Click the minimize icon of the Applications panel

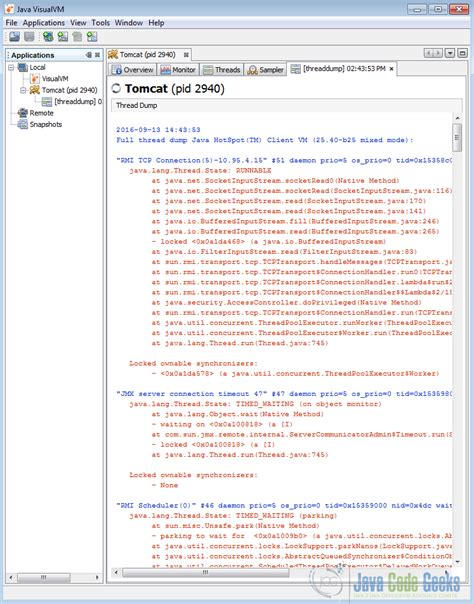coord(89,55)
